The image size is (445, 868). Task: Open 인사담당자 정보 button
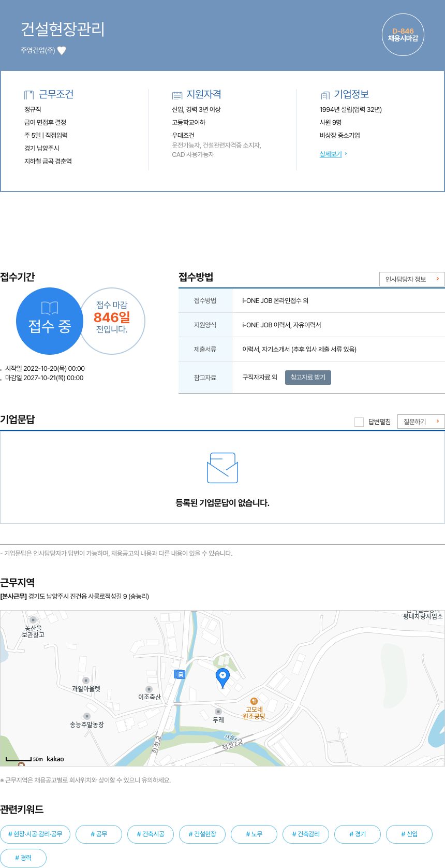pos(412,279)
